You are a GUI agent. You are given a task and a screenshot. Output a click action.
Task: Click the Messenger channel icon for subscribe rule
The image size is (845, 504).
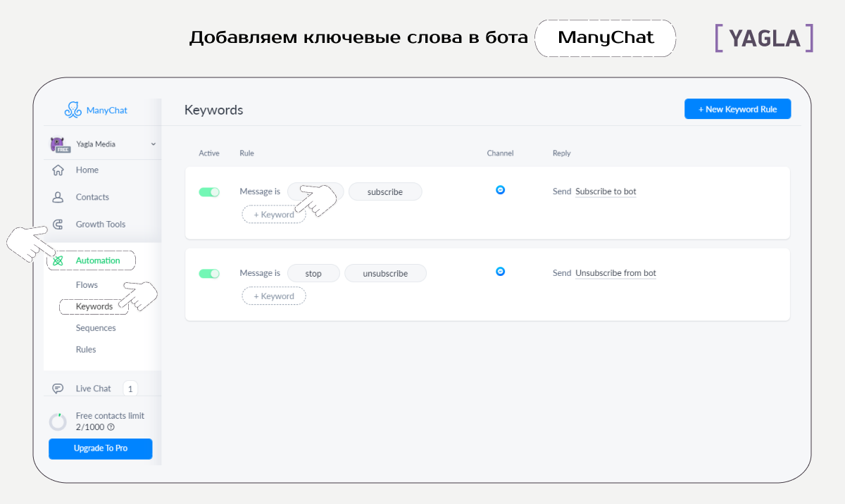pos(500,190)
